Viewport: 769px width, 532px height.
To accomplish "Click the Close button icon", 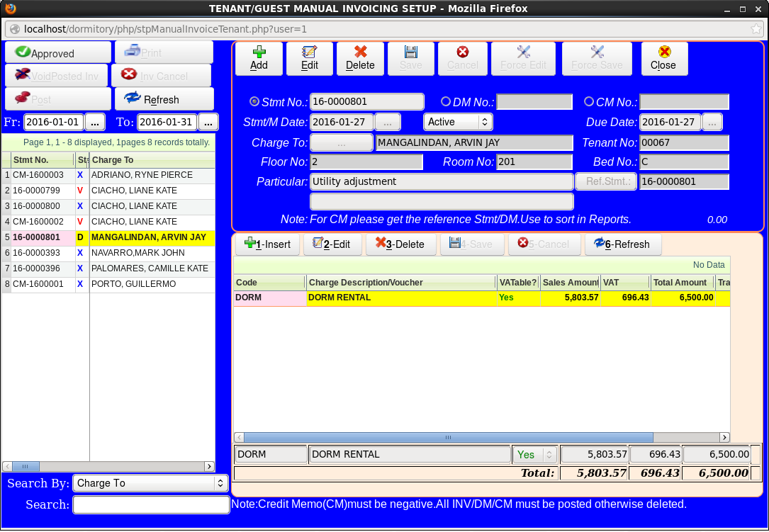I will point(663,59).
